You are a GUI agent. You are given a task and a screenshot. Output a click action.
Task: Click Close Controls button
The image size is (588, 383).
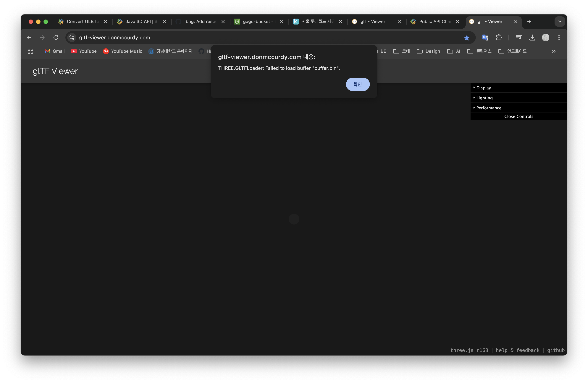tap(518, 117)
